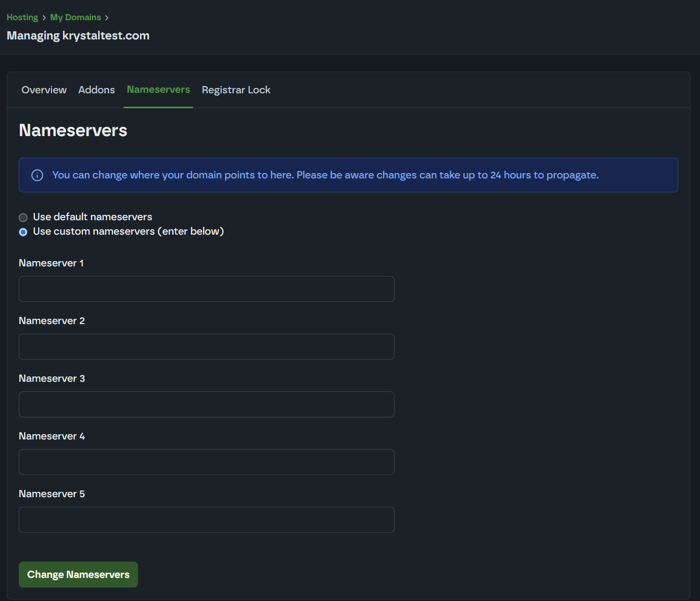Click the chevron after My Domains
Viewport: 700px width, 601px height.
107,18
